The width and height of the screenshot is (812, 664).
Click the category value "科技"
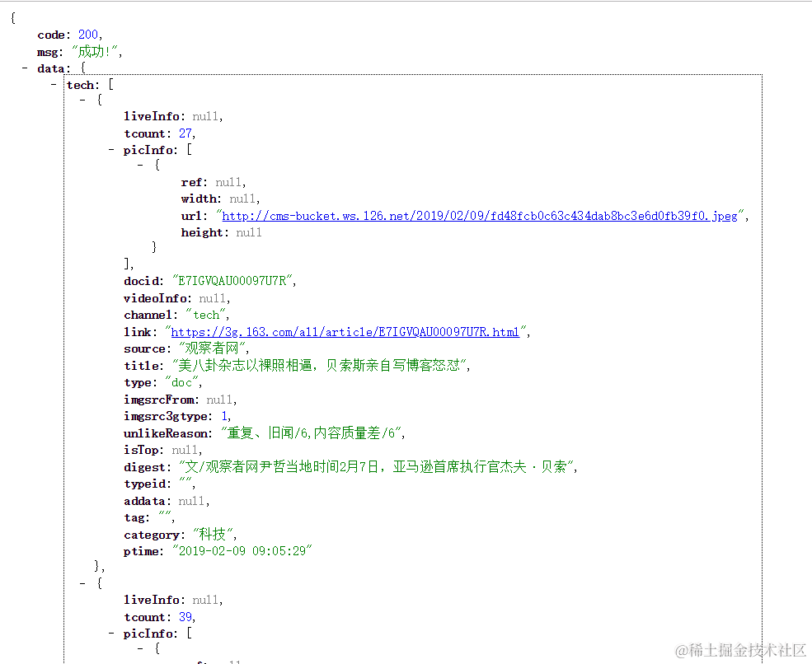tap(213, 534)
